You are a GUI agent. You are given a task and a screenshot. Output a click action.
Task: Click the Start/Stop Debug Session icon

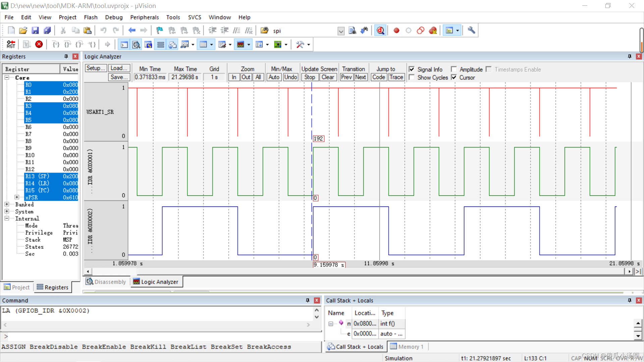click(x=380, y=31)
